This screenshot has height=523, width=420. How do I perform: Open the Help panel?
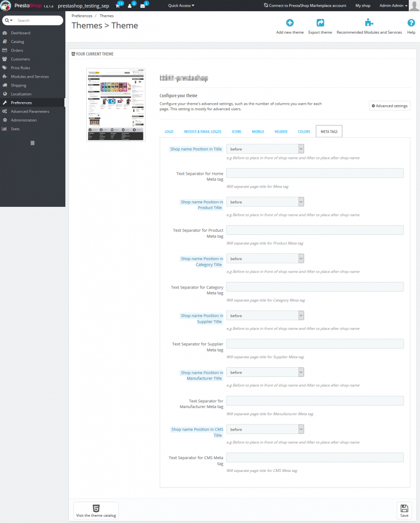click(x=411, y=23)
